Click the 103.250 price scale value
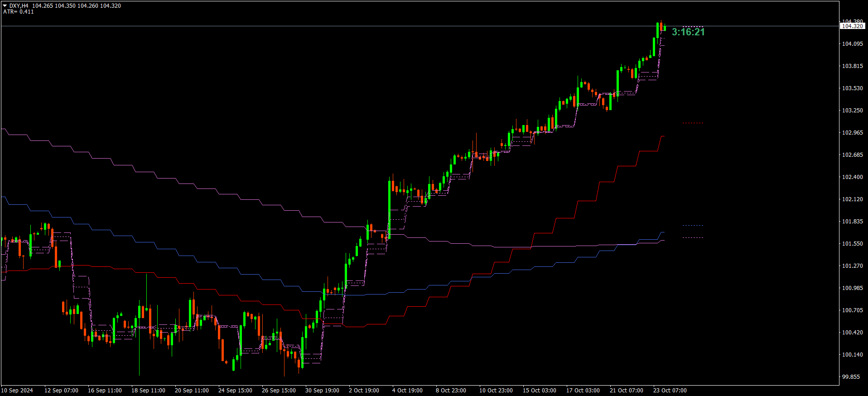The width and height of the screenshot is (868, 396). tap(852, 111)
